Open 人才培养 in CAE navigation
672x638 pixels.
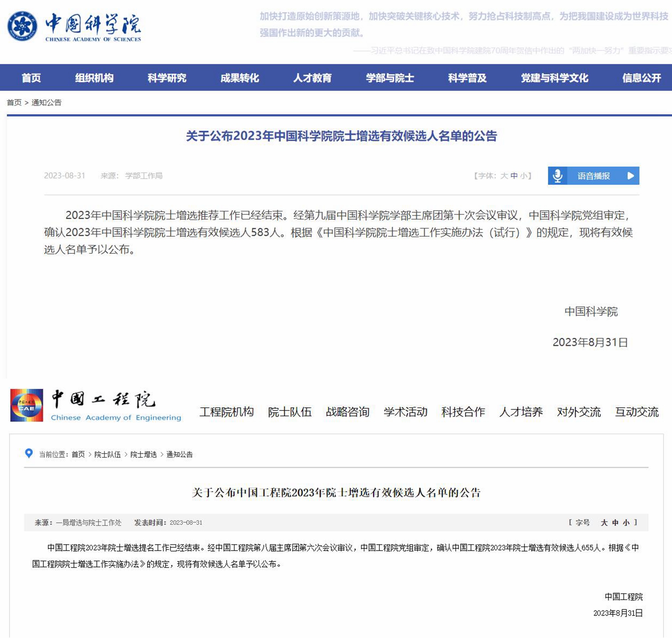coord(521,412)
